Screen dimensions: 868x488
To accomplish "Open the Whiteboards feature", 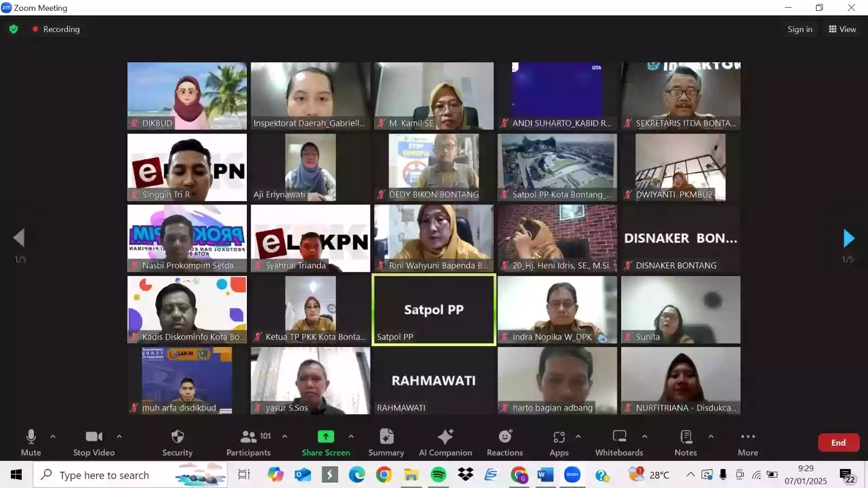I will [x=618, y=442].
